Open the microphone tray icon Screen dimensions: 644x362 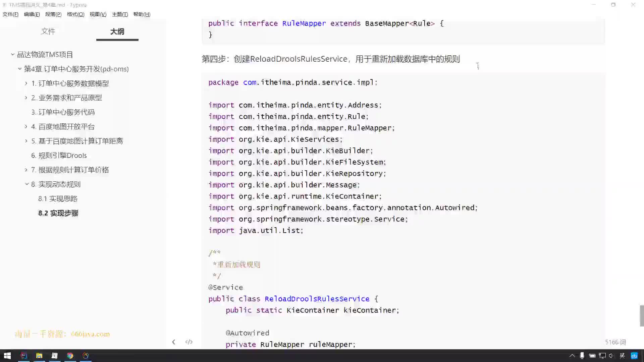pyautogui.click(x=582, y=356)
